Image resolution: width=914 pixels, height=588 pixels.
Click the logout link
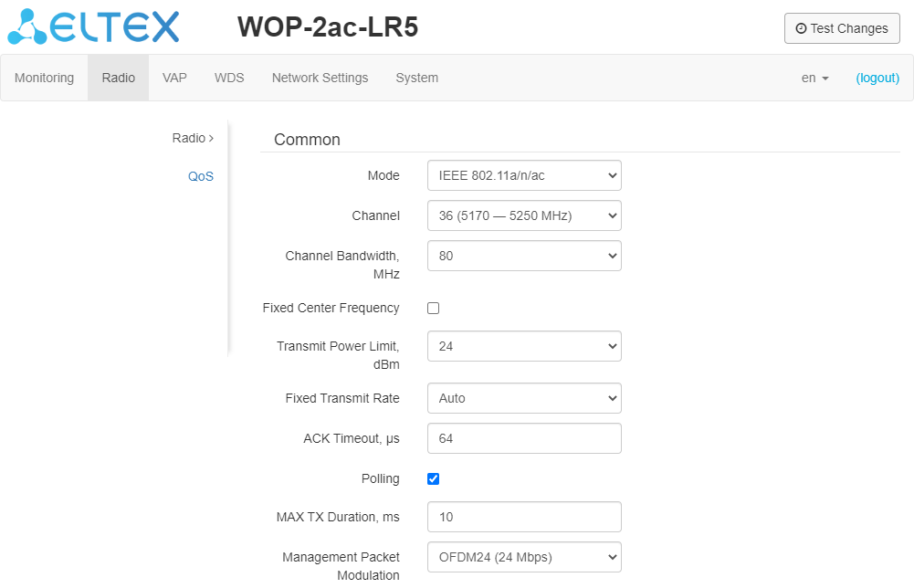(x=877, y=78)
